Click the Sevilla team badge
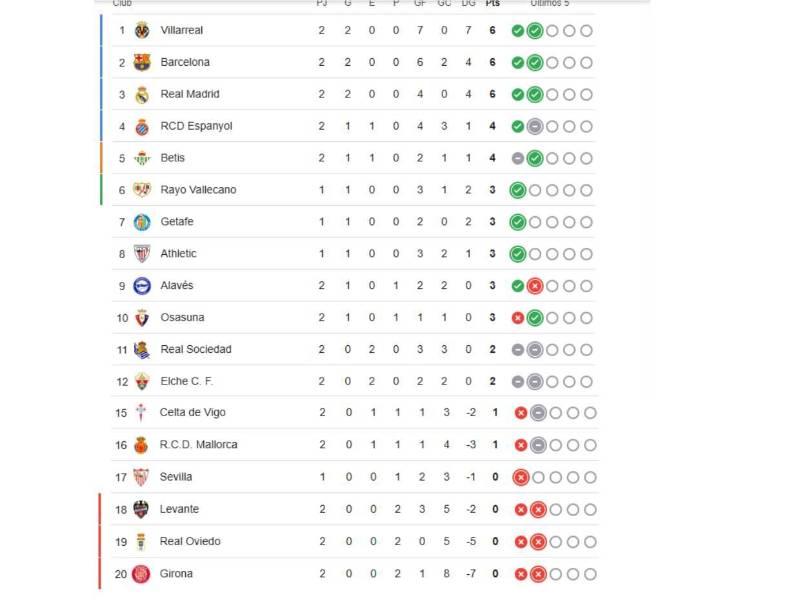This screenshot has height=600, width=800. click(x=143, y=477)
